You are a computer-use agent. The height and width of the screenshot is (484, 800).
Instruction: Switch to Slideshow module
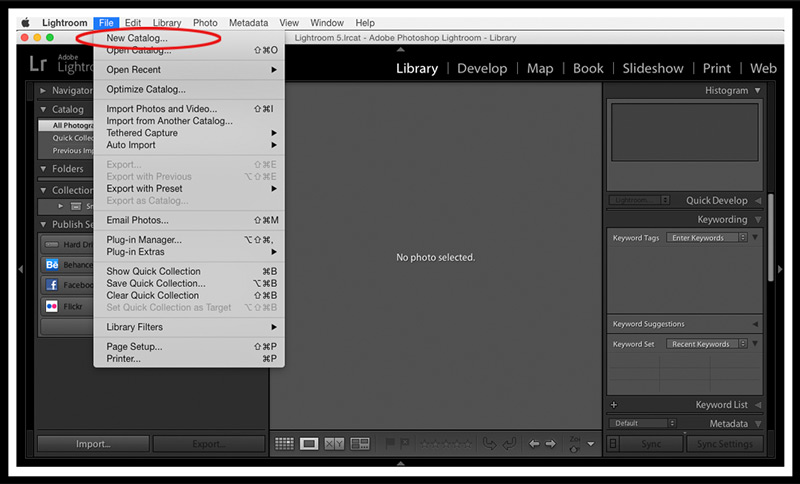(x=653, y=68)
